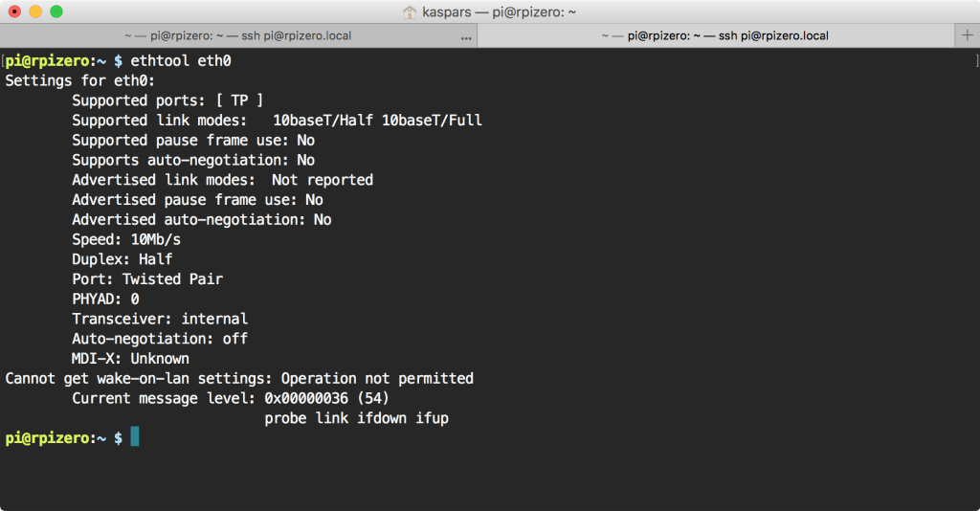Screen dimensions: 980x511
Task: Click the green full-screen window button
Action: (56, 11)
